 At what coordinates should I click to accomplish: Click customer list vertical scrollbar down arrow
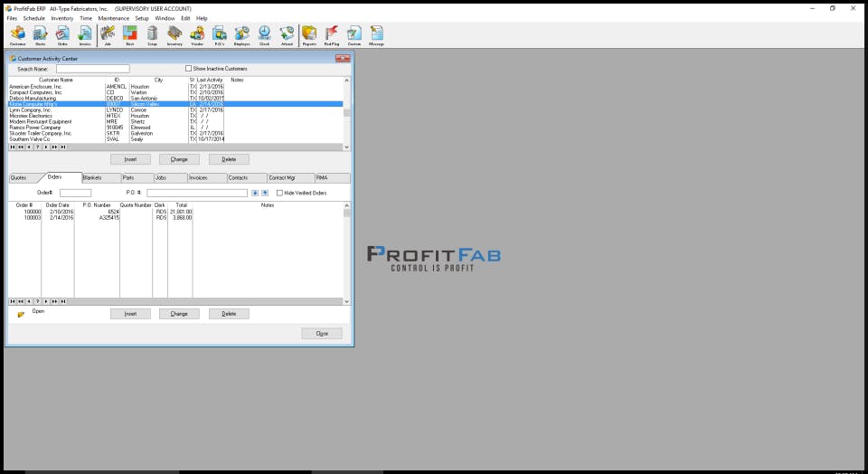pos(347,147)
